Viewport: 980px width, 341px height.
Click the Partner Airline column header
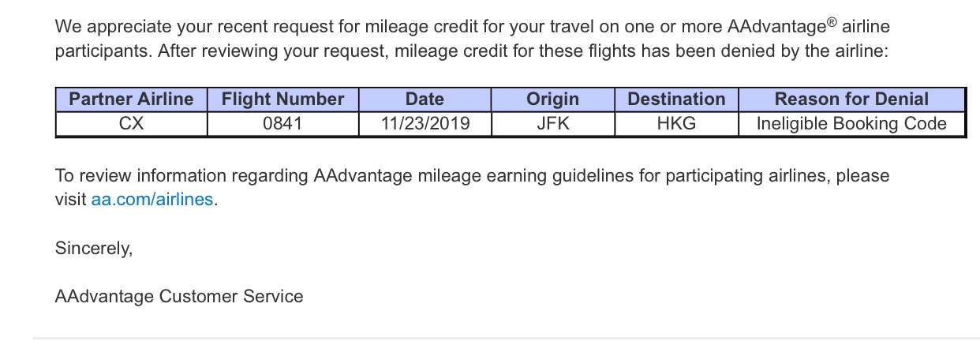131,99
